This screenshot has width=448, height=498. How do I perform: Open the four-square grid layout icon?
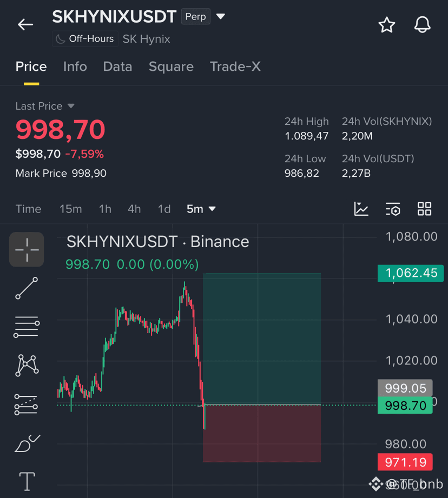click(425, 209)
